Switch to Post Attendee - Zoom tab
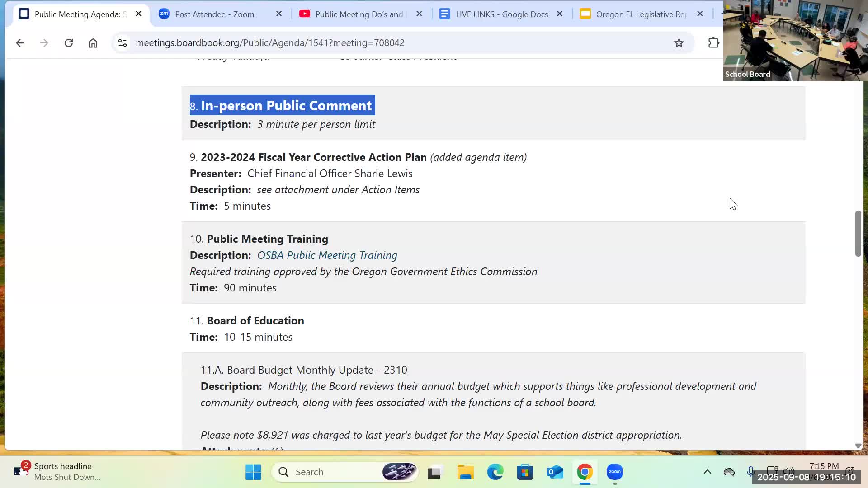Viewport: 868px width, 488px height. tap(215, 14)
